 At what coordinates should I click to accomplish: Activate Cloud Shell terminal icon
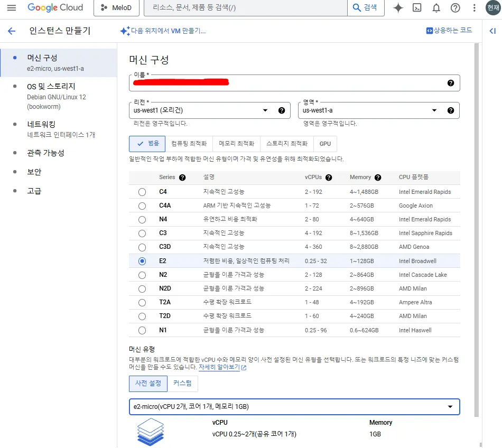(x=417, y=8)
